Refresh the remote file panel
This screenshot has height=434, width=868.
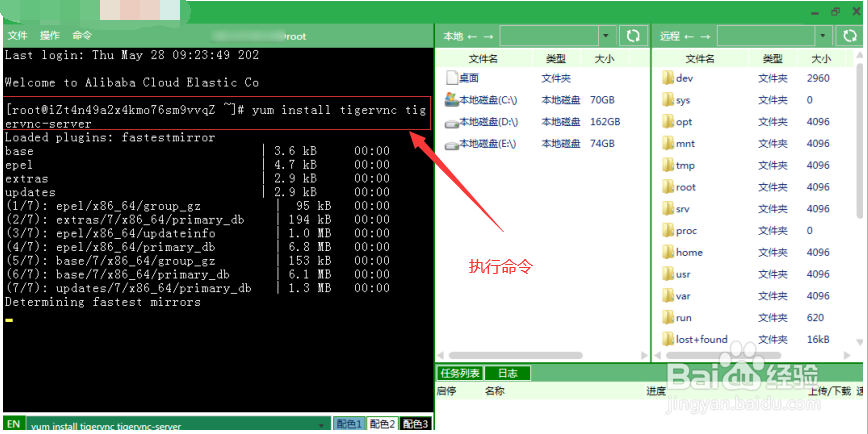point(850,36)
